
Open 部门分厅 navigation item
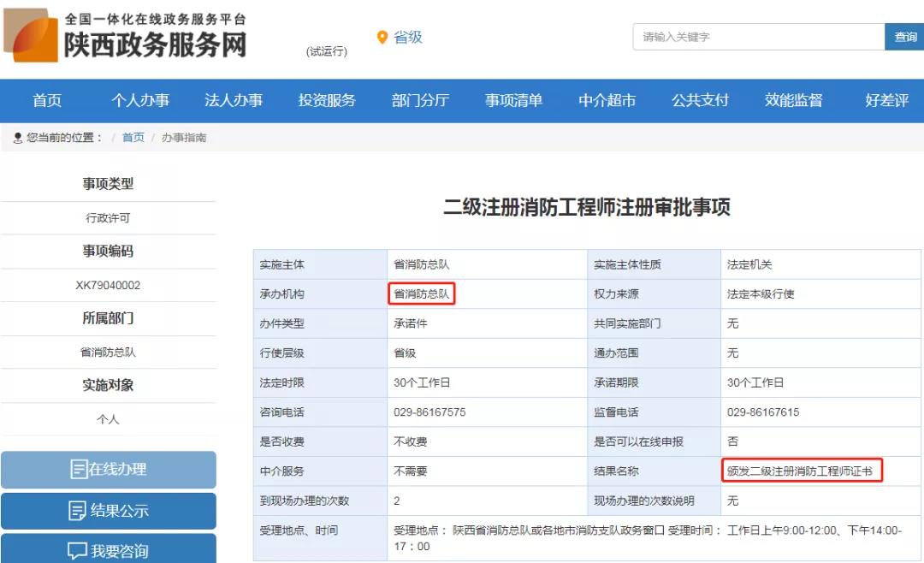420,100
